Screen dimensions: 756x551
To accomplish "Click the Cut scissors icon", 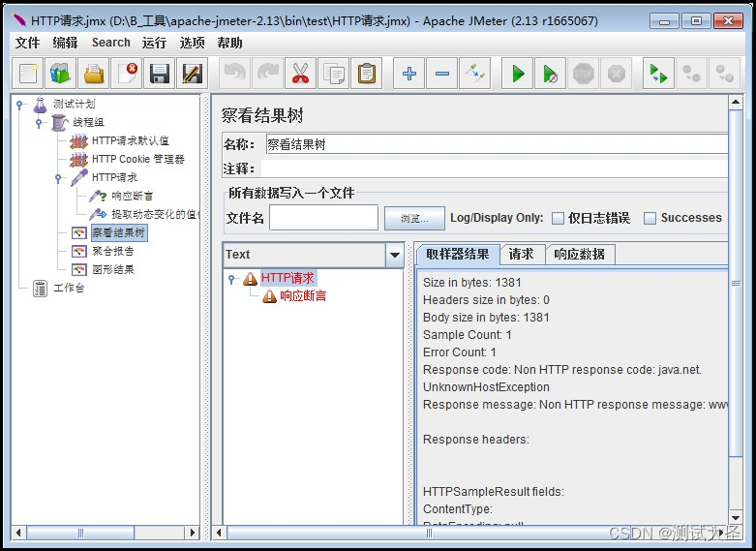I will point(300,74).
